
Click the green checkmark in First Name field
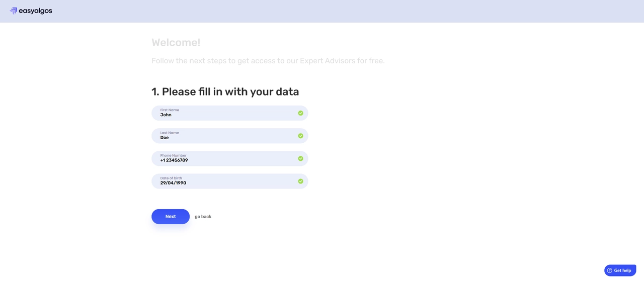(300, 113)
